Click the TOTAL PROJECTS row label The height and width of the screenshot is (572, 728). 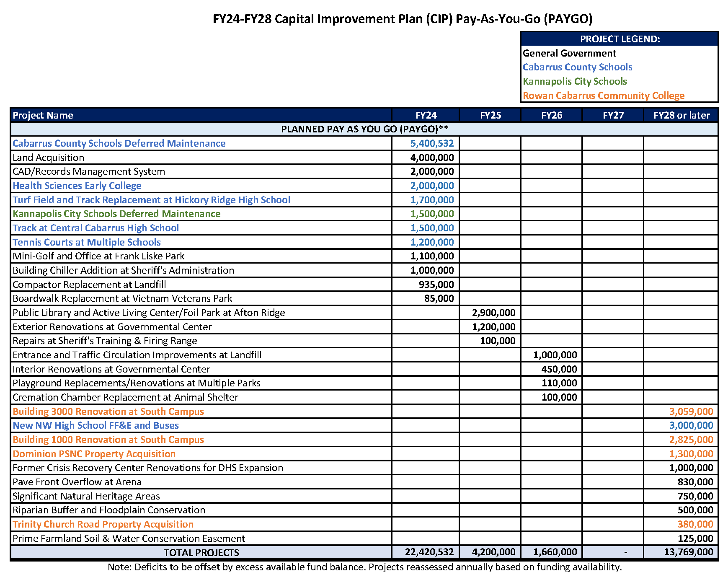click(201, 552)
